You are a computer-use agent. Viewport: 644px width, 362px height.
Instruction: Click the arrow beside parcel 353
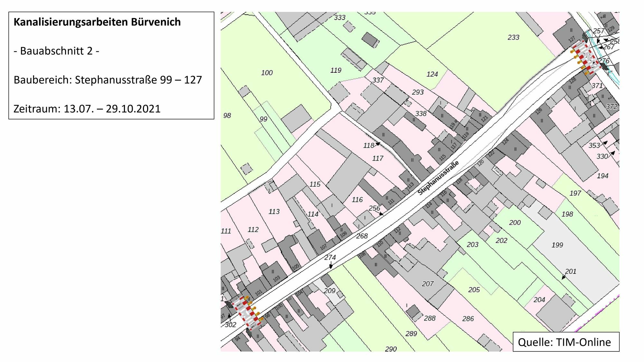click(x=605, y=143)
